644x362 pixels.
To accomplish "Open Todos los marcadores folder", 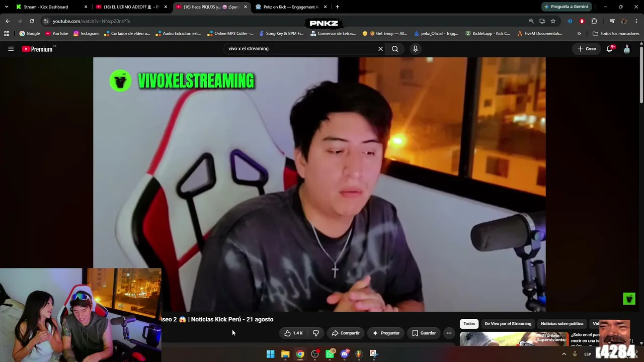I will point(616,34).
